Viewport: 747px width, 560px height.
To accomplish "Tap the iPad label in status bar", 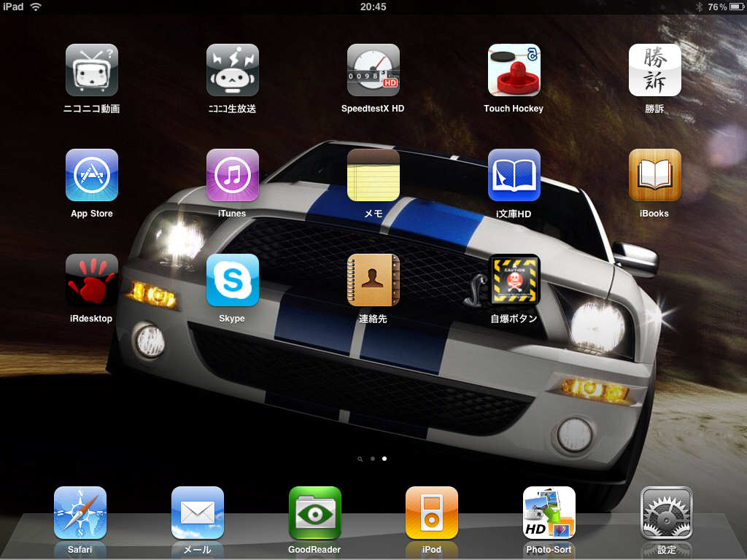I will [13, 7].
